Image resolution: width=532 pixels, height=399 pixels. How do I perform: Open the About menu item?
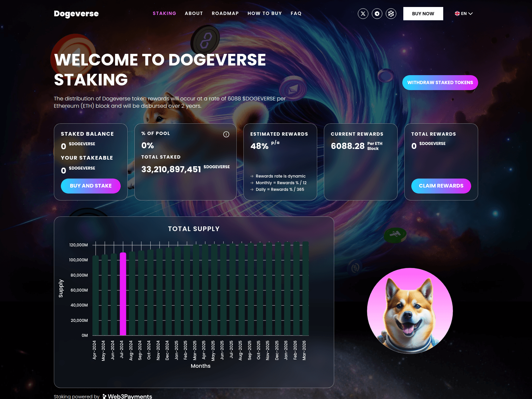(x=194, y=13)
